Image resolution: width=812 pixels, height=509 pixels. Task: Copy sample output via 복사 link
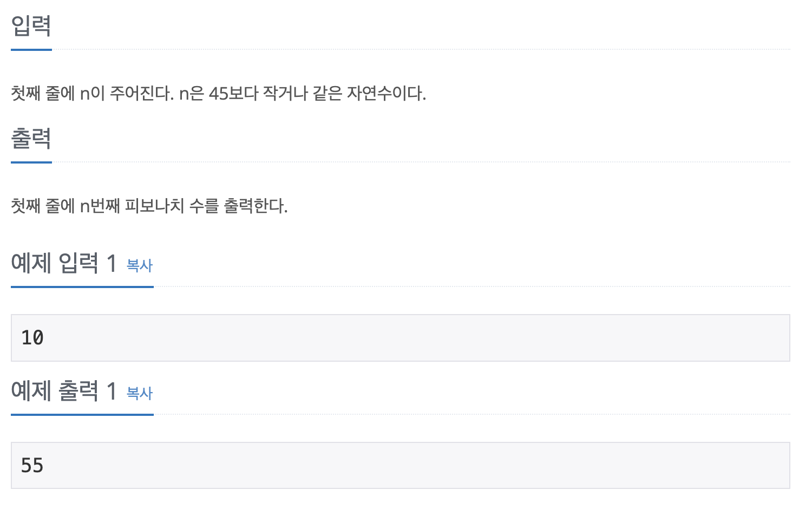[140, 393]
